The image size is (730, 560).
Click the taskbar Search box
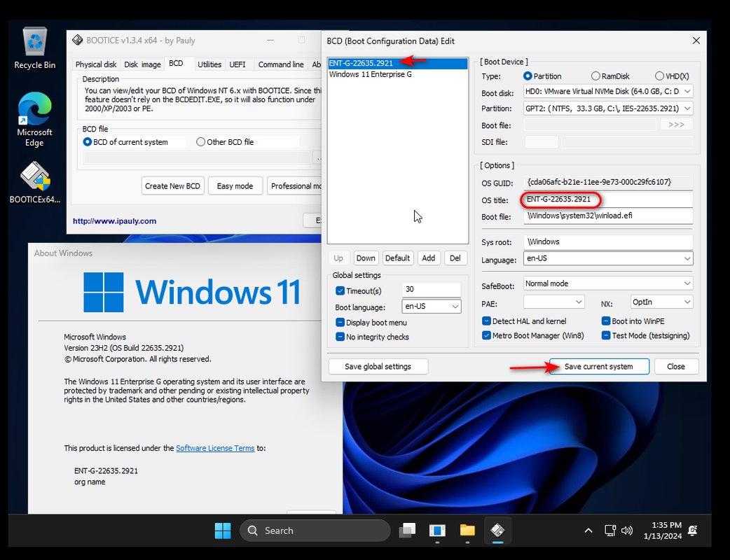click(315, 531)
